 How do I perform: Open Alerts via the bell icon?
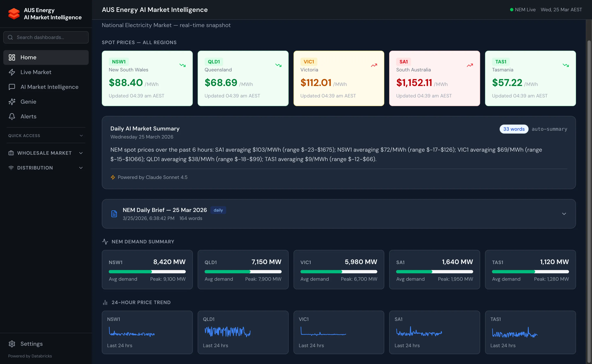(x=12, y=117)
